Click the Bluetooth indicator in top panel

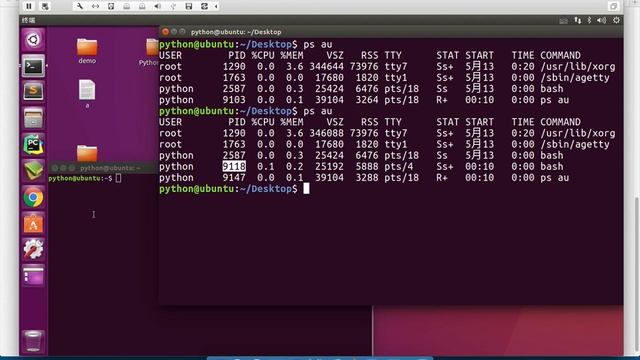(x=589, y=20)
